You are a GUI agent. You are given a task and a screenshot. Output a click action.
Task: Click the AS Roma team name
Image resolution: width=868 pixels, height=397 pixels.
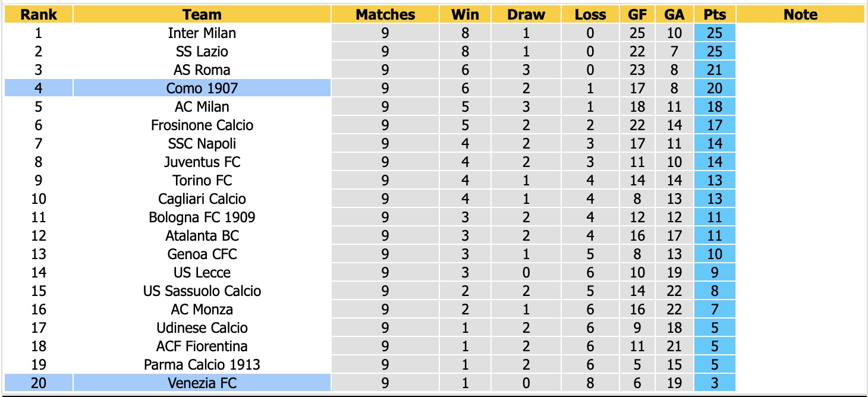pyautogui.click(x=202, y=70)
